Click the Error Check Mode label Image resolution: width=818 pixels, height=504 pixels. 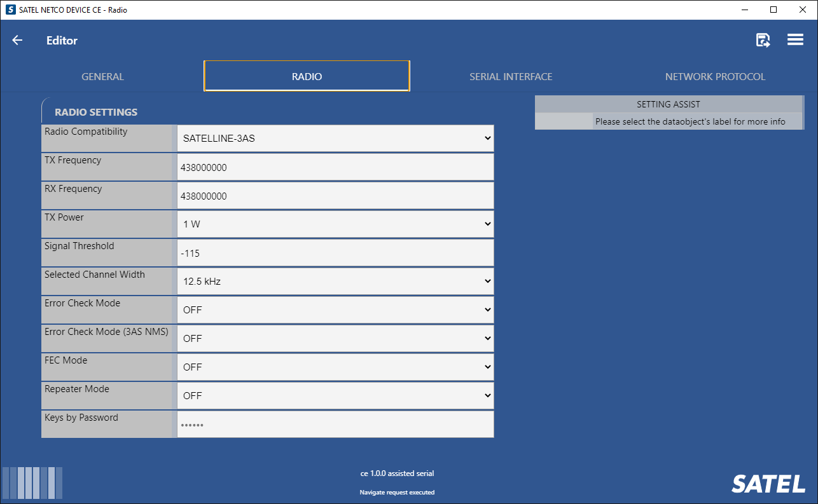82,303
